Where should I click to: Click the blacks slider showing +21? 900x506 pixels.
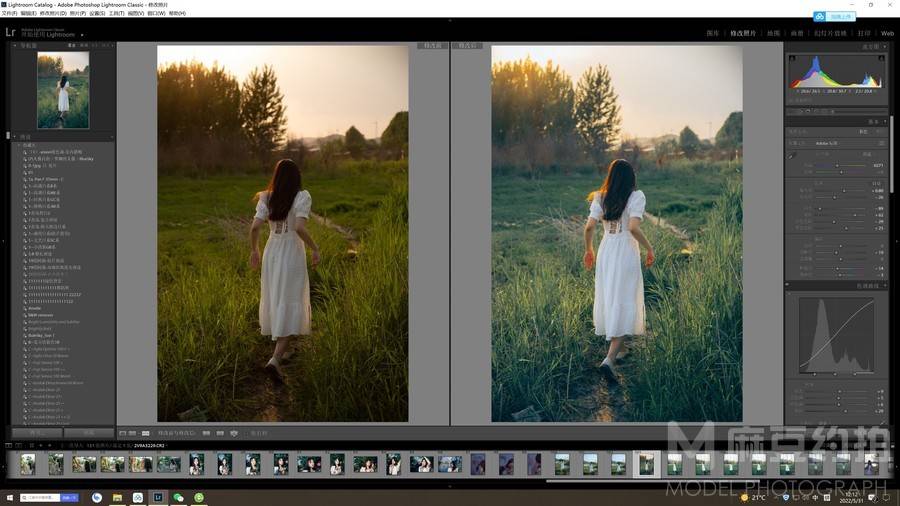pos(841,228)
